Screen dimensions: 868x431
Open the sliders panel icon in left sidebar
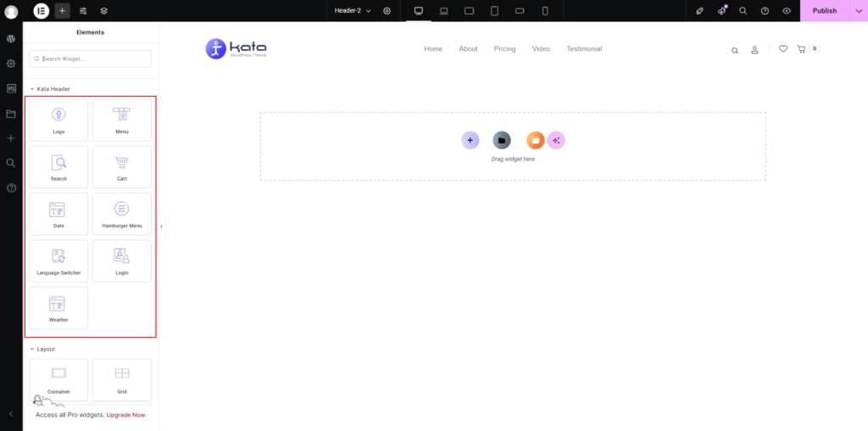pyautogui.click(x=10, y=88)
